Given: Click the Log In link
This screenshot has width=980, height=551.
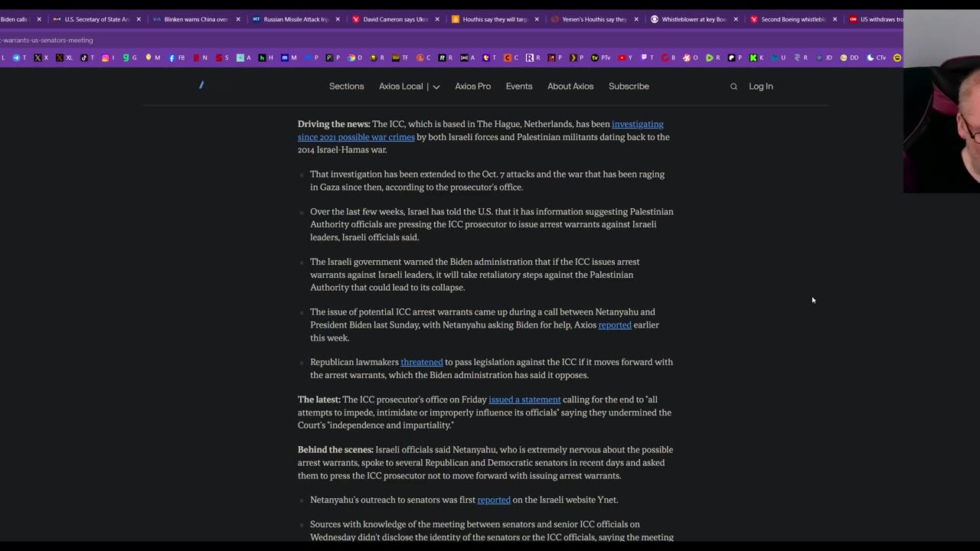Looking at the screenshot, I should pyautogui.click(x=761, y=86).
